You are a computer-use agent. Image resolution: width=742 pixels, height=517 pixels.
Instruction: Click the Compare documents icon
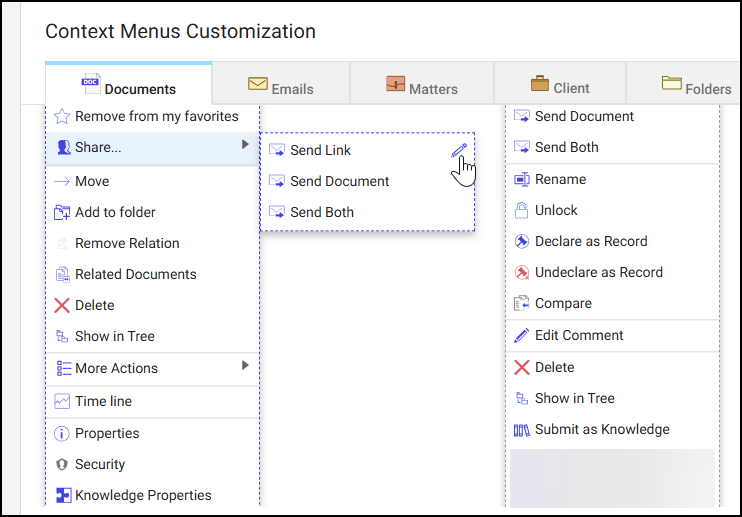522,303
